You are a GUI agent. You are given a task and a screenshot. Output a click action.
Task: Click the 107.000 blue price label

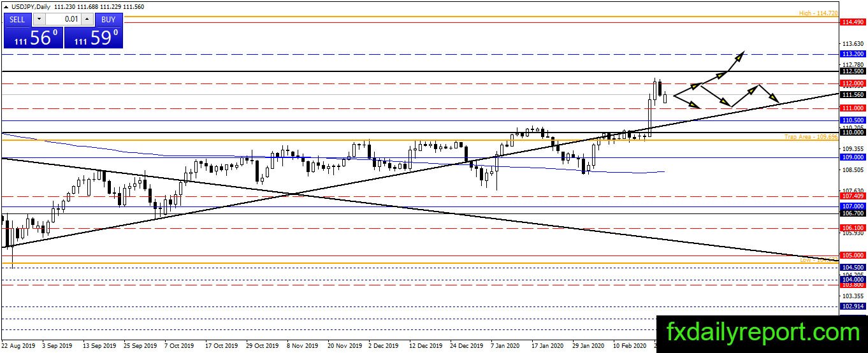(x=853, y=206)
